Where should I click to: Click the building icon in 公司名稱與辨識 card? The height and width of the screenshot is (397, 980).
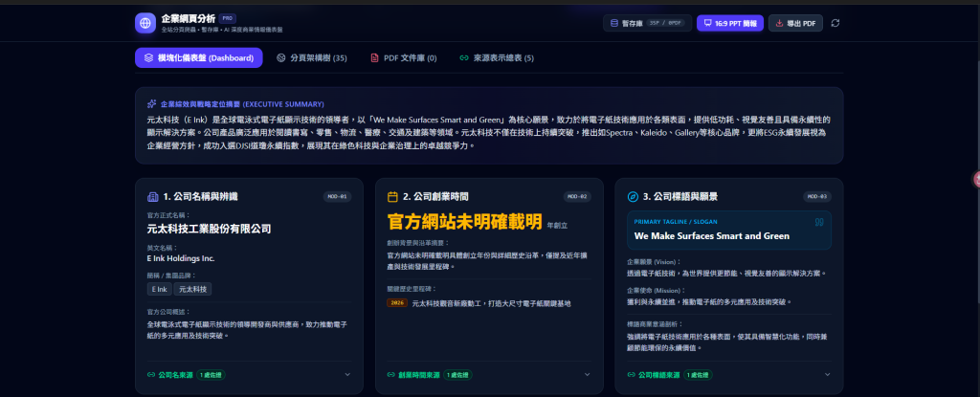pyautogui.click(x=152, y=197)
